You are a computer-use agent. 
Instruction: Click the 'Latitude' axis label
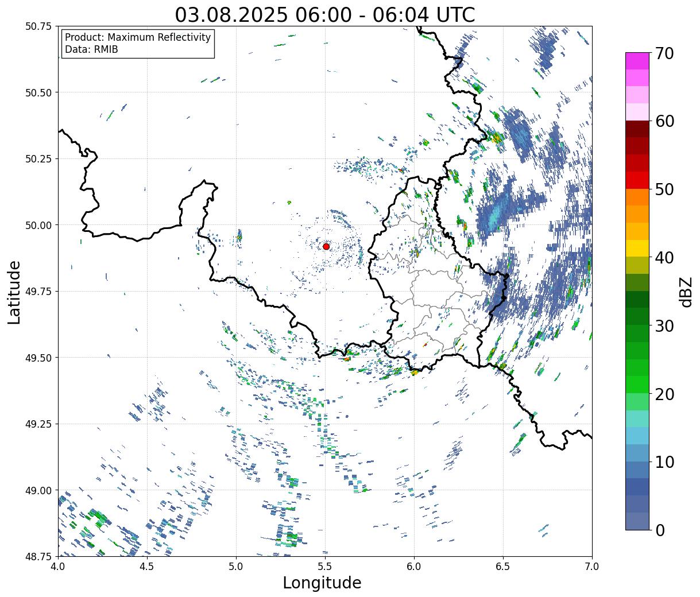(x=14, y=292)
